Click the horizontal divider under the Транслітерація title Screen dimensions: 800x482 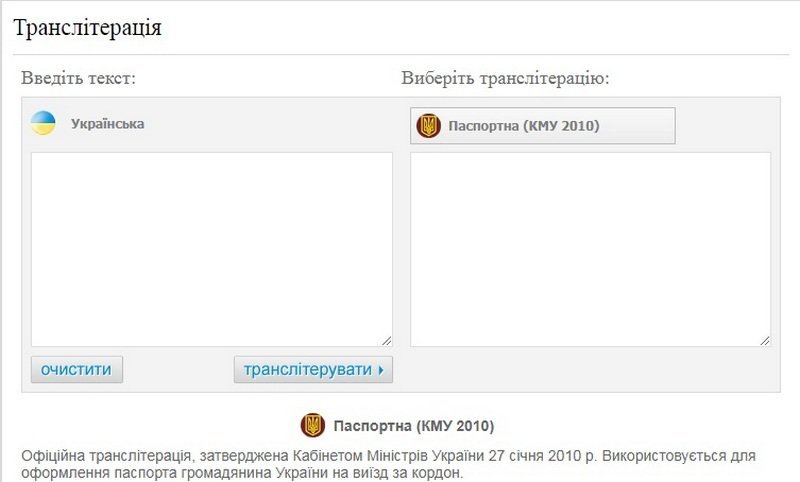click(400, 54)
